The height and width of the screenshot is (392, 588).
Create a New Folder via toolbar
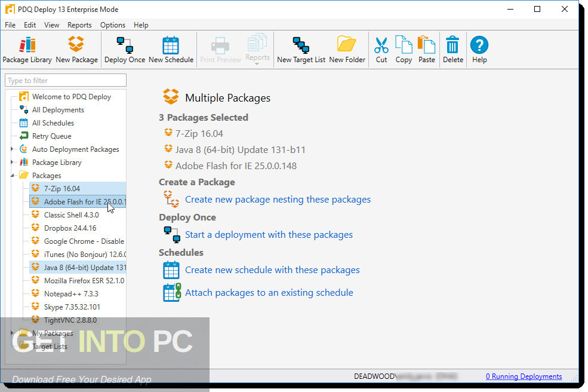(347, 50)
